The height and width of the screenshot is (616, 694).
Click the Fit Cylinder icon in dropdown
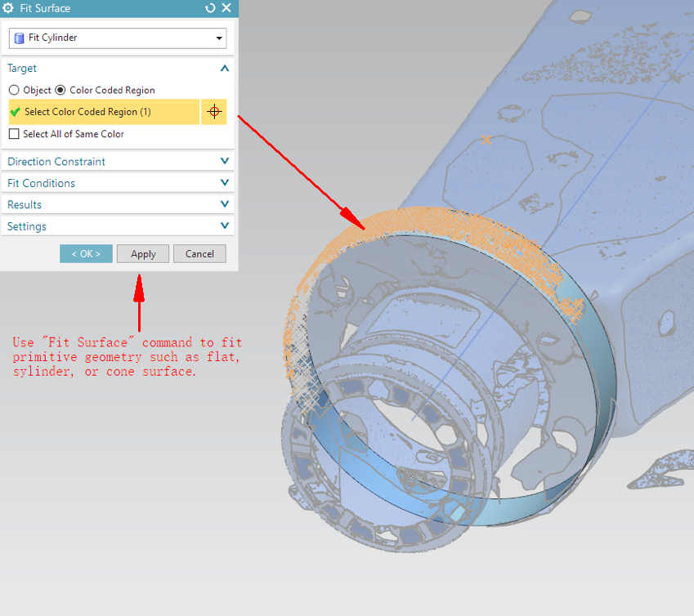click(x=19, y=38)
